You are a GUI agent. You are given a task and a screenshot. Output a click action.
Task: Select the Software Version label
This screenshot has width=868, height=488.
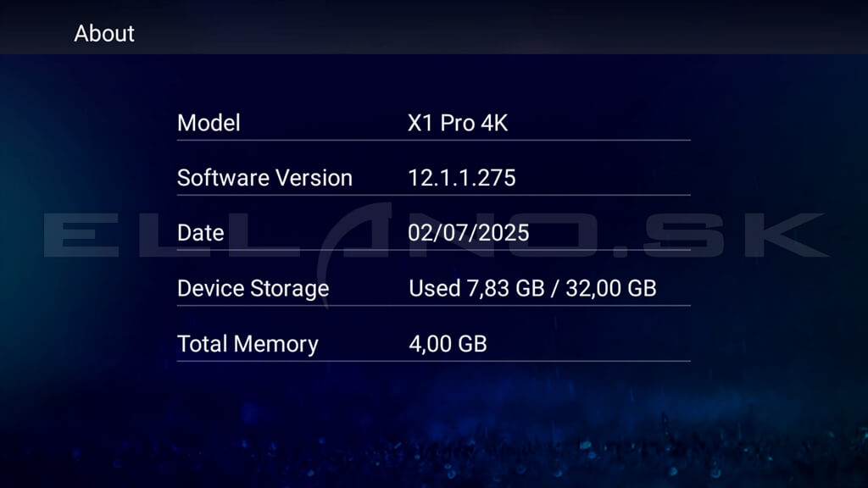264,178
